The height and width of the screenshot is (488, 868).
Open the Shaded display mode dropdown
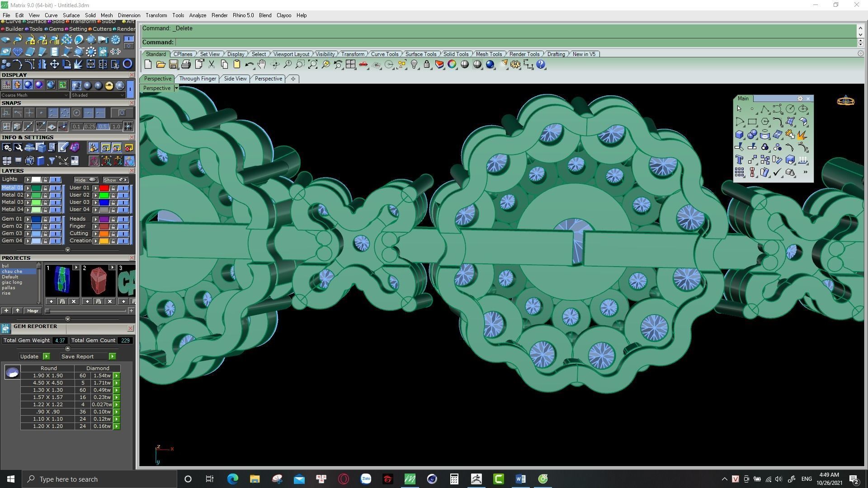[98, 95]
